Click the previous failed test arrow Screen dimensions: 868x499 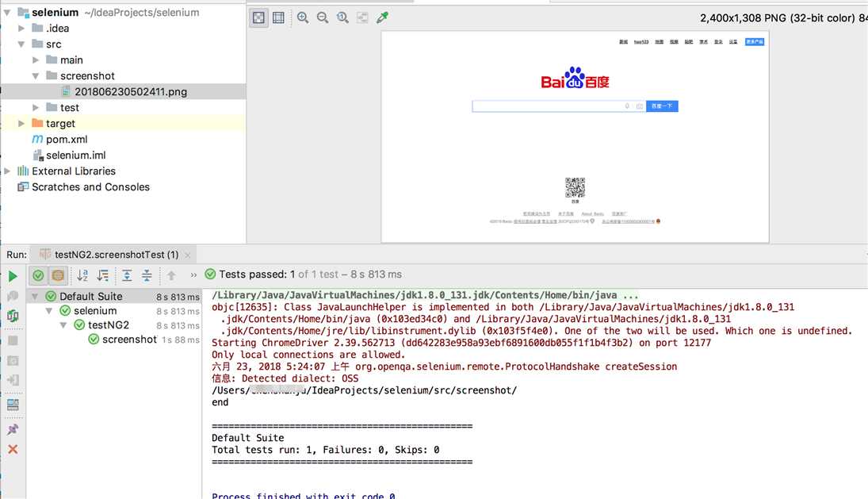(171, 274)
